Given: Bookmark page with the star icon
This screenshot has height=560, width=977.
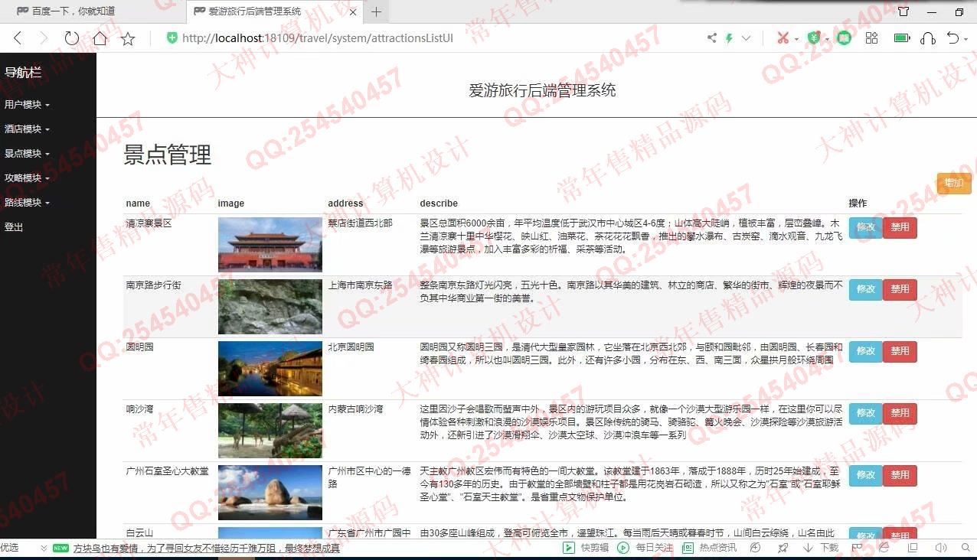Looking at the screenshot, I should [128, 38].
